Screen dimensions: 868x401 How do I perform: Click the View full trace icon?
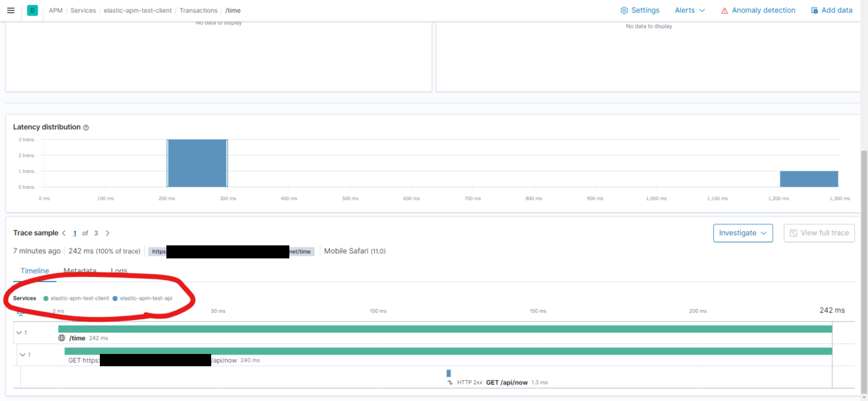tap(793, 233)
